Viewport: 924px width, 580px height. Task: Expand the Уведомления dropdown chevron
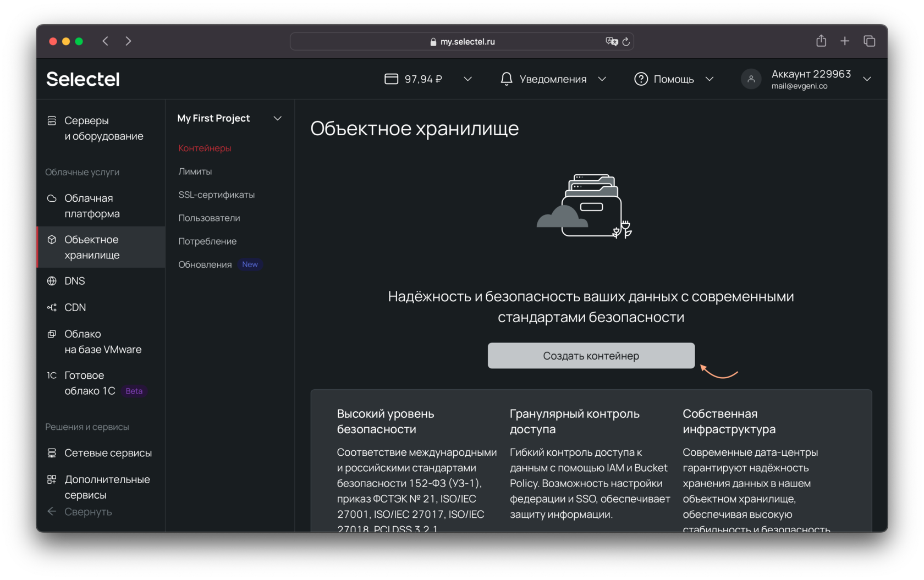click(x=602, y=79)
